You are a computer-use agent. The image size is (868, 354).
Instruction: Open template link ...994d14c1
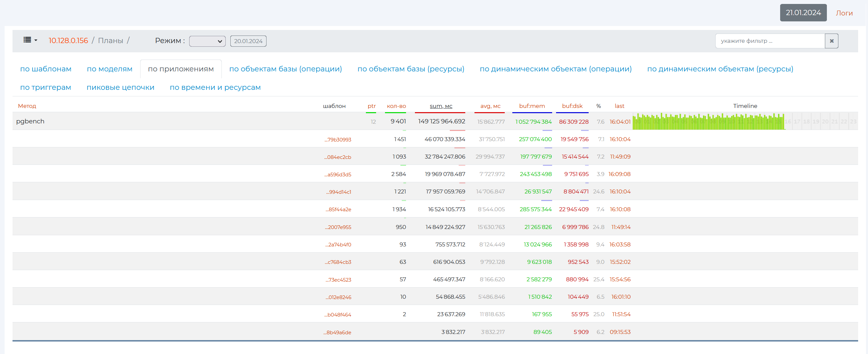[338, 192]
